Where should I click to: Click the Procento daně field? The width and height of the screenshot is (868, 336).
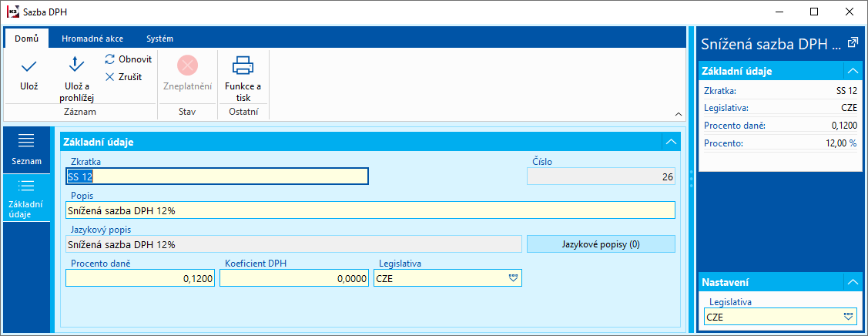point(140,278)
